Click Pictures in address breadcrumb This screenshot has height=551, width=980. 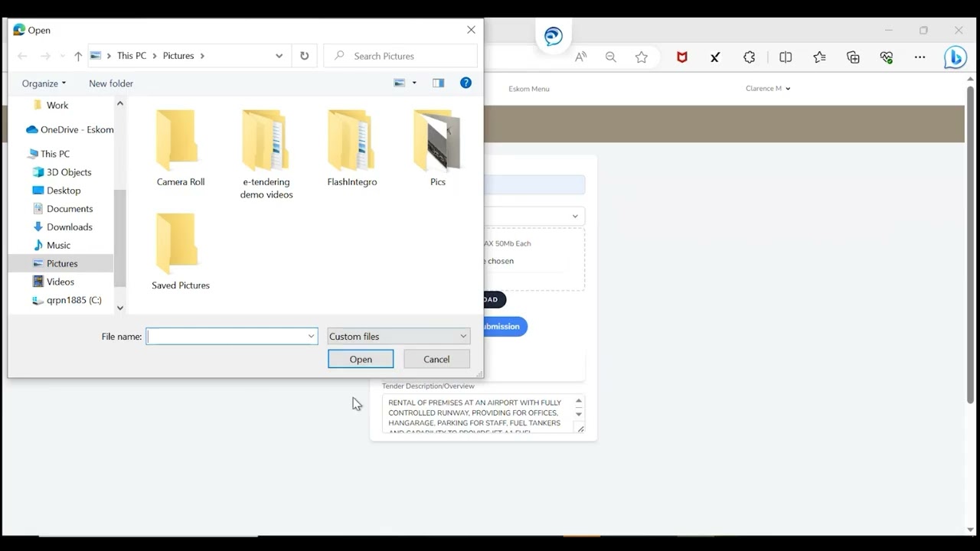point(178,56)
